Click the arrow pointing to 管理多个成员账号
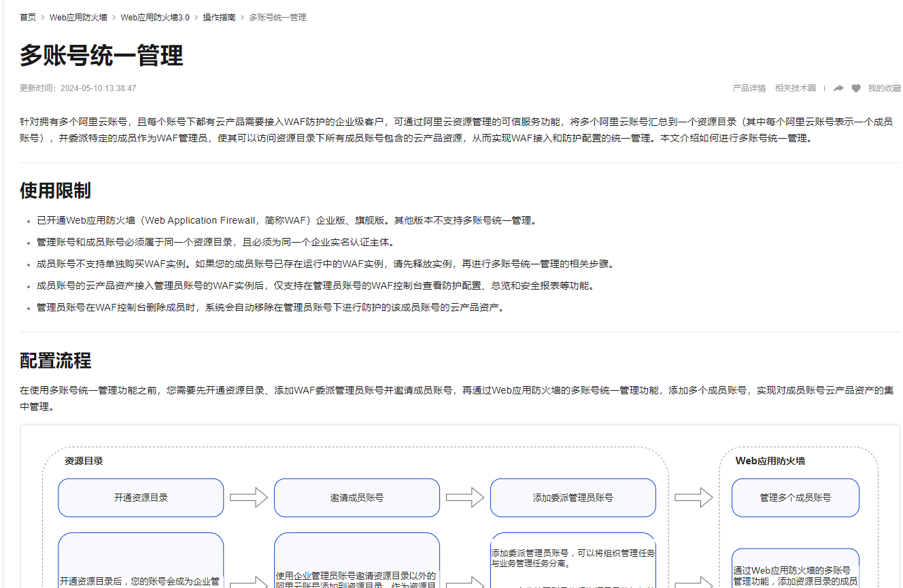Screen dimensions: 903x588 point(694,498)
